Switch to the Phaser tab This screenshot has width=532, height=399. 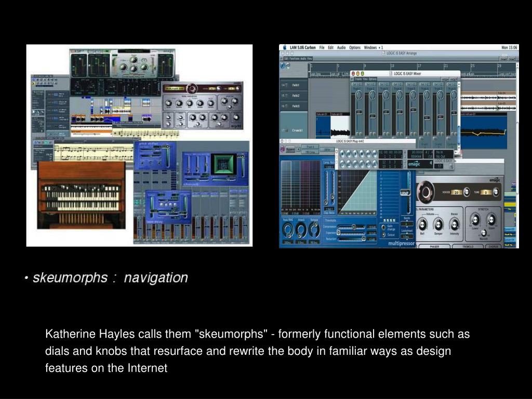point(435,246)
